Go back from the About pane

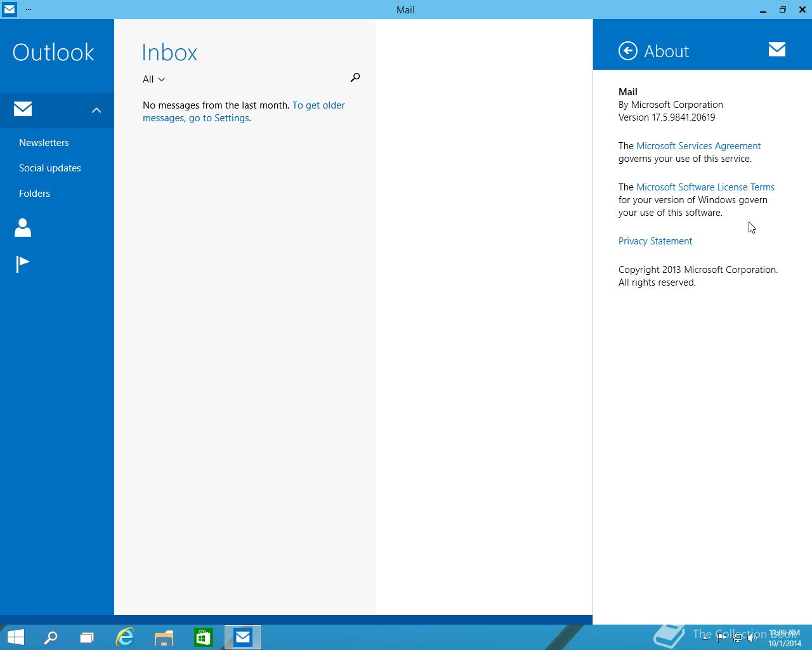coord(628,51)
